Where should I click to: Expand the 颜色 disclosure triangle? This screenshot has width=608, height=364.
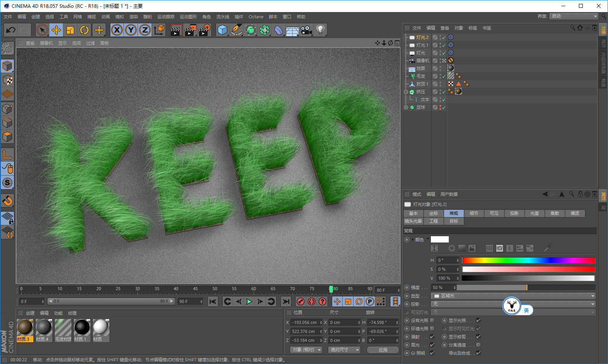tap(413, 239)
